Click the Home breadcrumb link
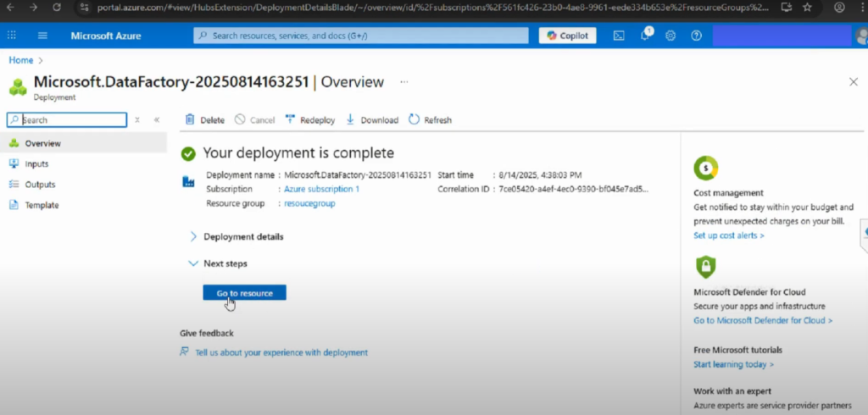The height and width of the screenshot is (415, 868). point(21,60)
